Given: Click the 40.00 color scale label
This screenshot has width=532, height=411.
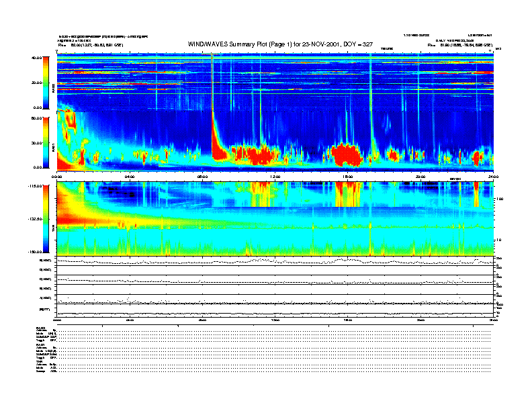Looking at the screenshot, I should tap(37, 58).
